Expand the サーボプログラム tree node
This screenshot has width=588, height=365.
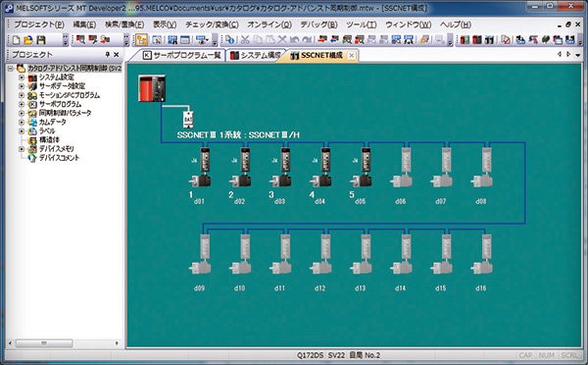(22, 104)
